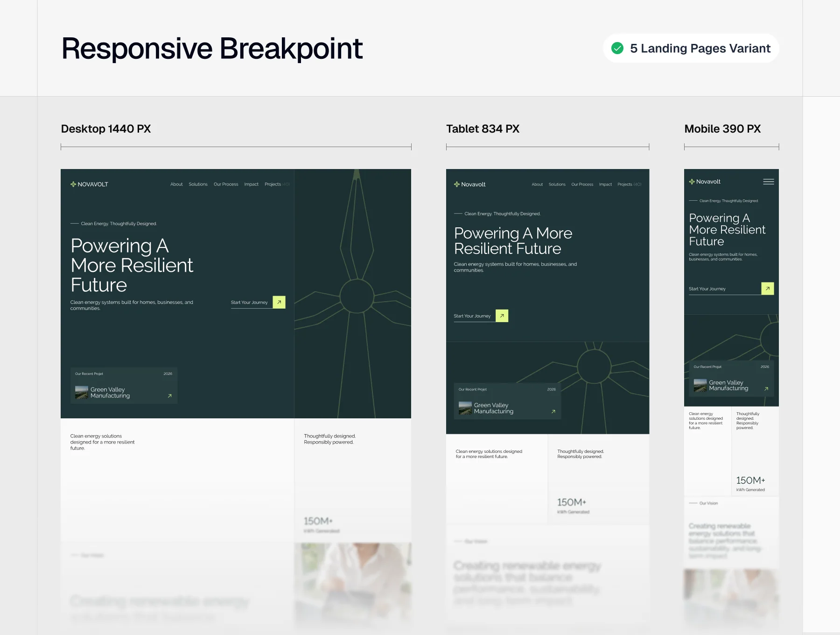This screenshot has height=635, width=840.
Task: Open Our Process in desktop navigation
Action: [x=226, y=184]
